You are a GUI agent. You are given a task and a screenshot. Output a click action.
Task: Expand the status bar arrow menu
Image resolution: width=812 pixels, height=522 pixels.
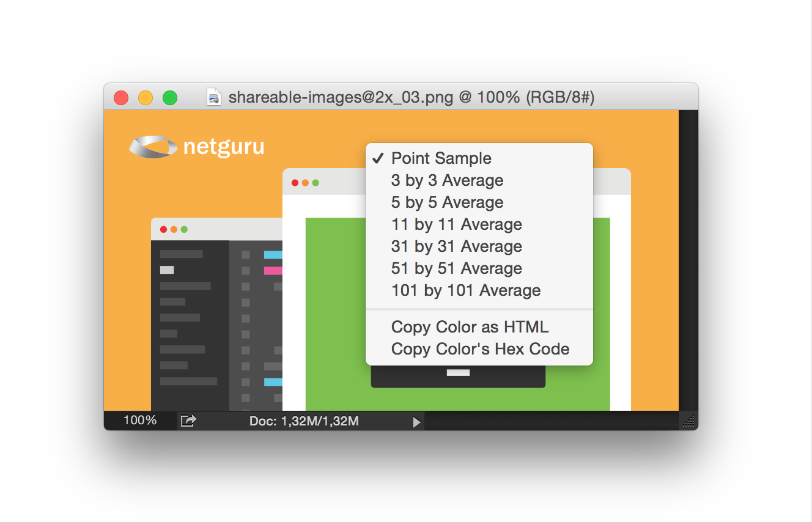(x=416, y=422)
